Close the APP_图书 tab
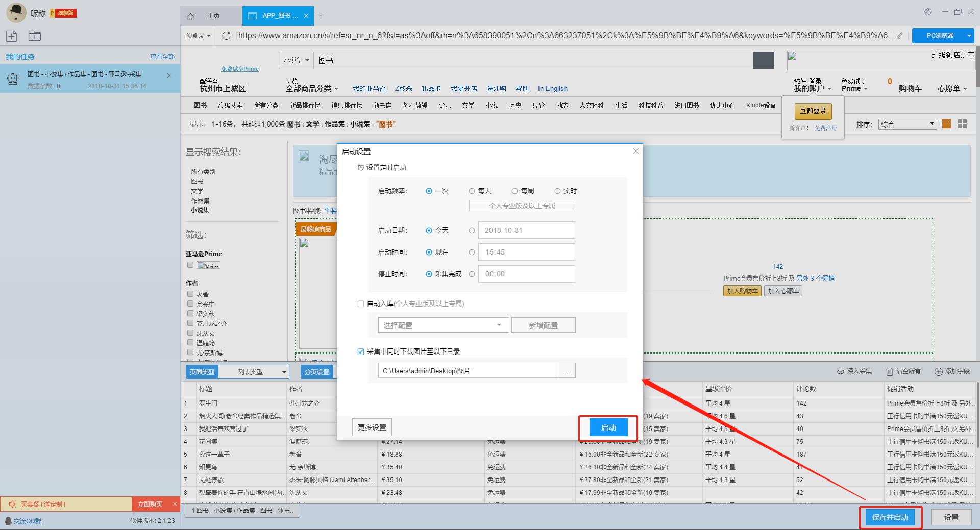This screenshot has width=980, height=530. point(306,16)
